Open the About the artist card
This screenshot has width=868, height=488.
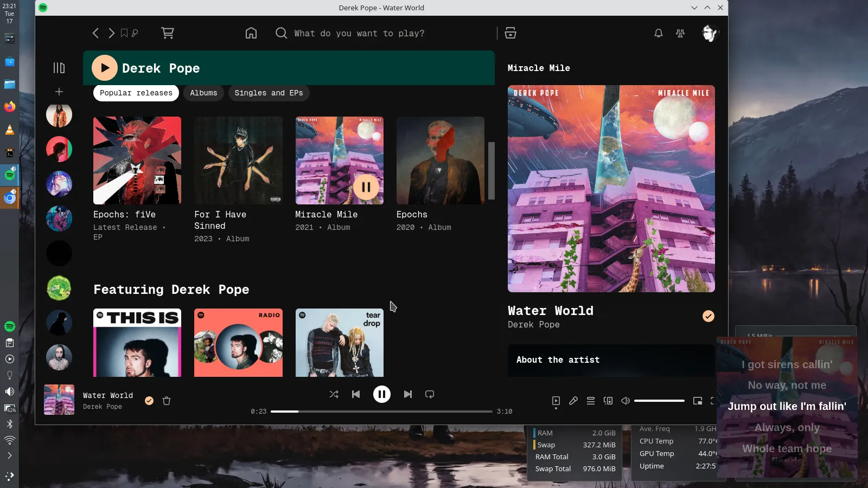pyautogui.click(x=611, y=361)
